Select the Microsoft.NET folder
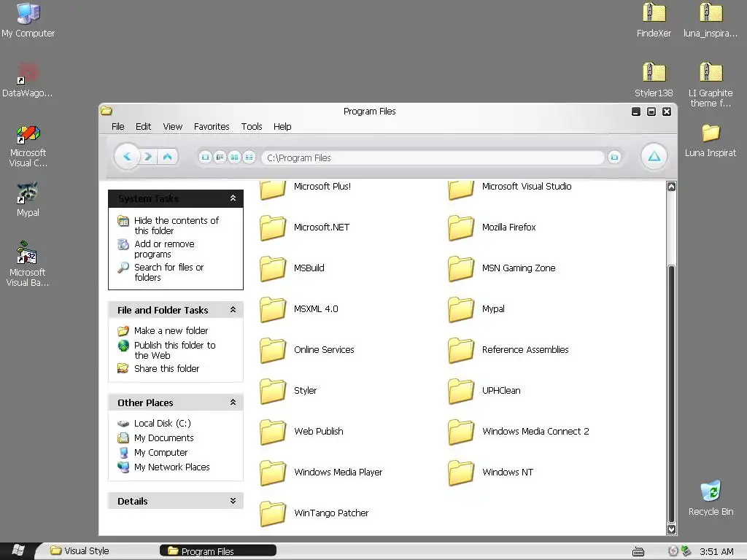The height and width of the screenshot is (560, 747). (305, 227)
